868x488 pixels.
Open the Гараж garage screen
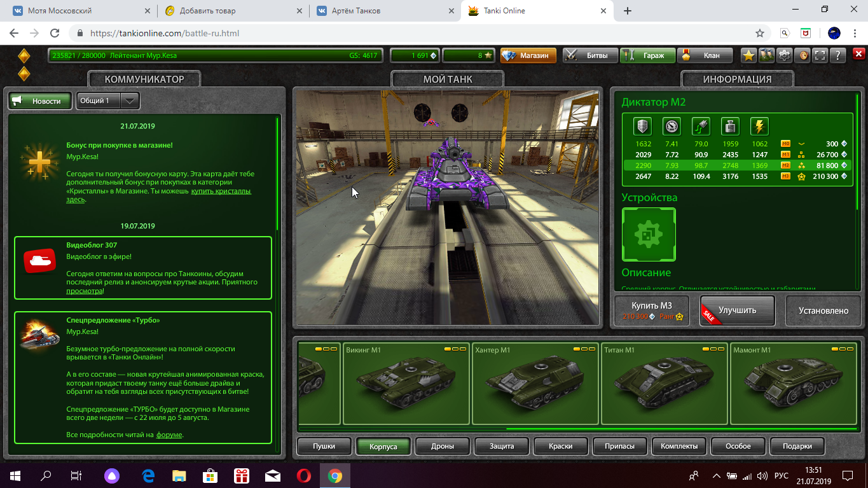(x=647, y=55)
